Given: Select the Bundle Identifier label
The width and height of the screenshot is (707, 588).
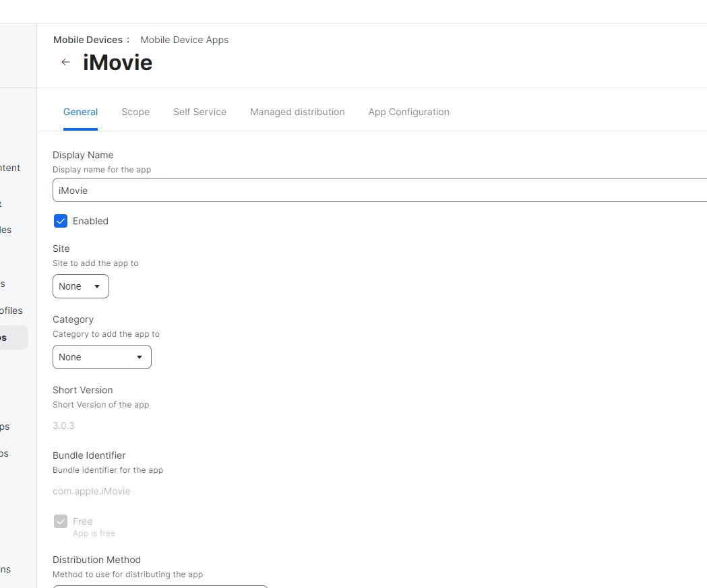Looking at the screenshot, I should point(89,455).
